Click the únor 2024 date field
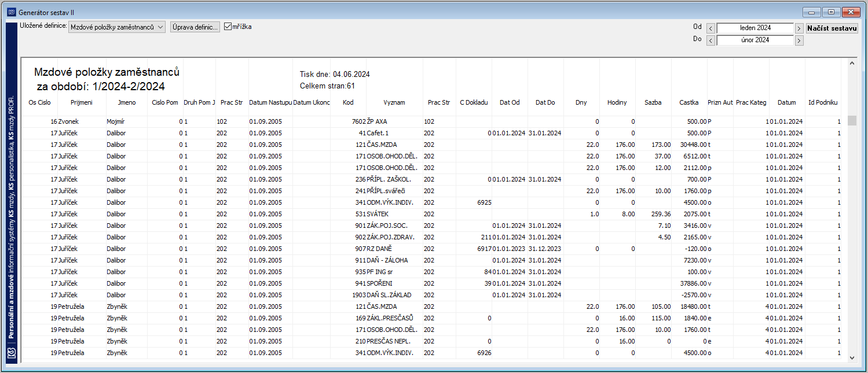 click(755, 40)
